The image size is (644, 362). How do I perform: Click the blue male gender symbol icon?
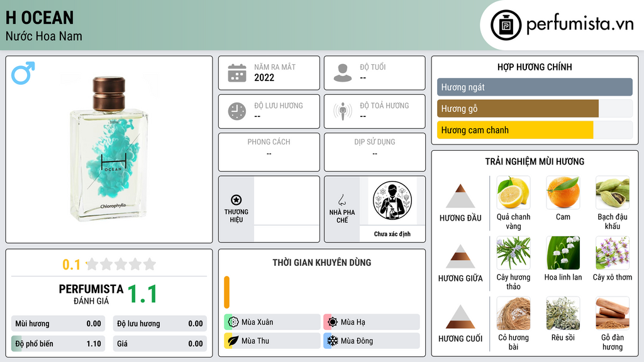[23, 73]
